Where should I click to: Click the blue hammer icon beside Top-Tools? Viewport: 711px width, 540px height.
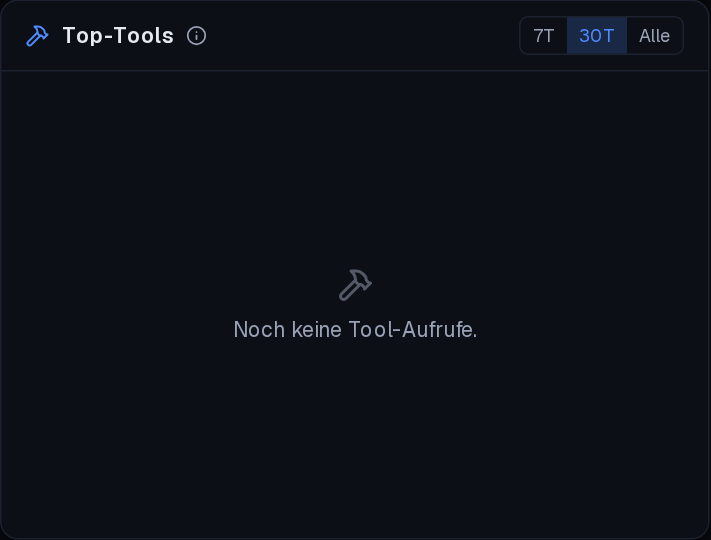(x=37, y=36)
